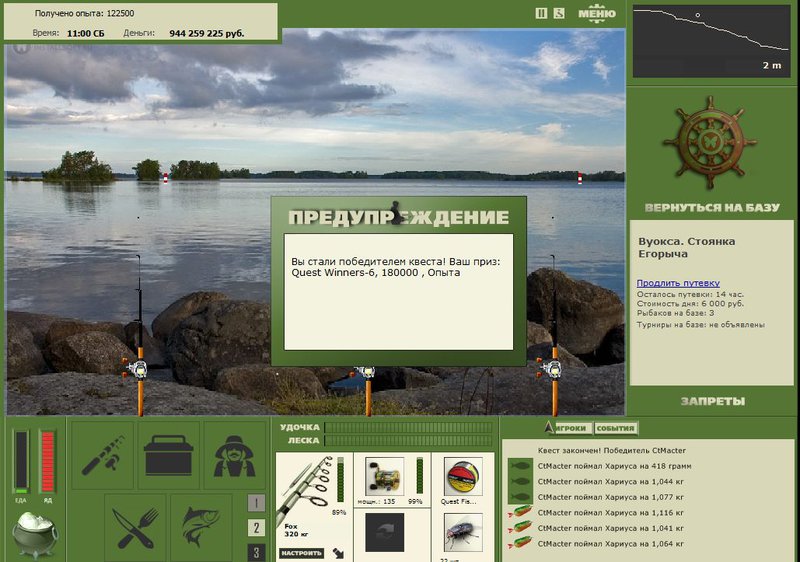Open the МЕНЮ menu
Image resolution: width=800 pixels, height=562 pixels.
point(597,13)
